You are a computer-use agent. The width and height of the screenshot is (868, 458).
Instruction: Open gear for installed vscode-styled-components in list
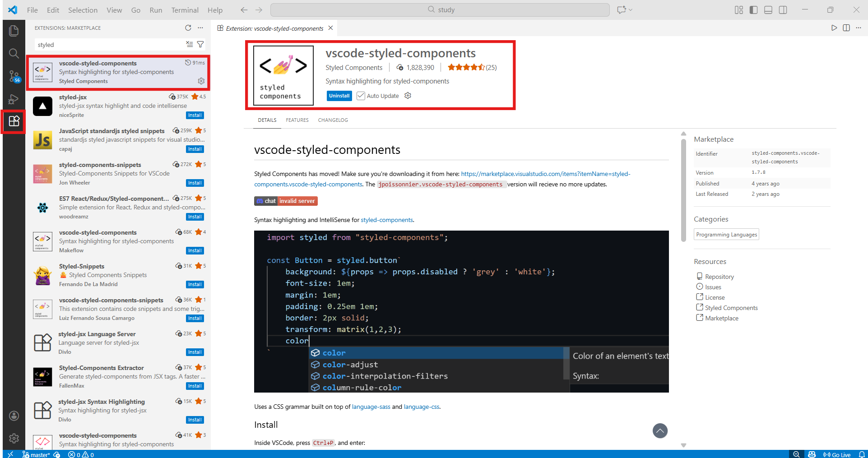point(201,81)
